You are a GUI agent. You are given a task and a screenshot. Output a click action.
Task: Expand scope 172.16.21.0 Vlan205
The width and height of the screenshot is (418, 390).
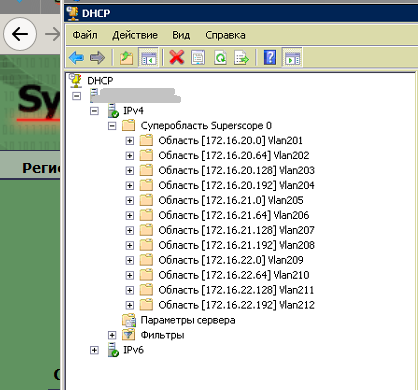tap(130, 201)
